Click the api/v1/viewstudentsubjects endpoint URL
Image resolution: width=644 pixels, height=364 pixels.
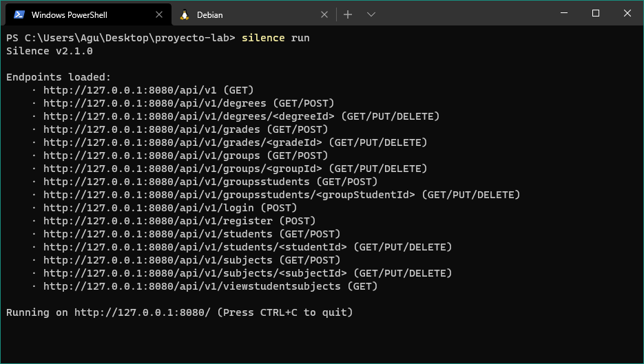click(192, 286)
